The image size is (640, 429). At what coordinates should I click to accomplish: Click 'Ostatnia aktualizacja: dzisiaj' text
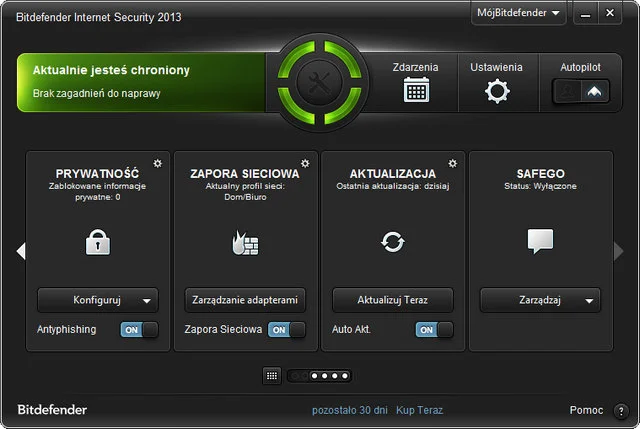click(x=393, y=187)
